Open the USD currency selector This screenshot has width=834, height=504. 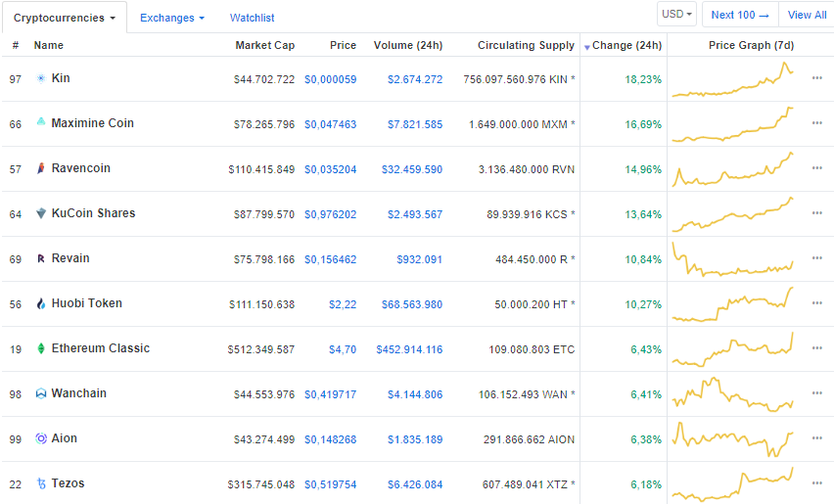point(676,14)
